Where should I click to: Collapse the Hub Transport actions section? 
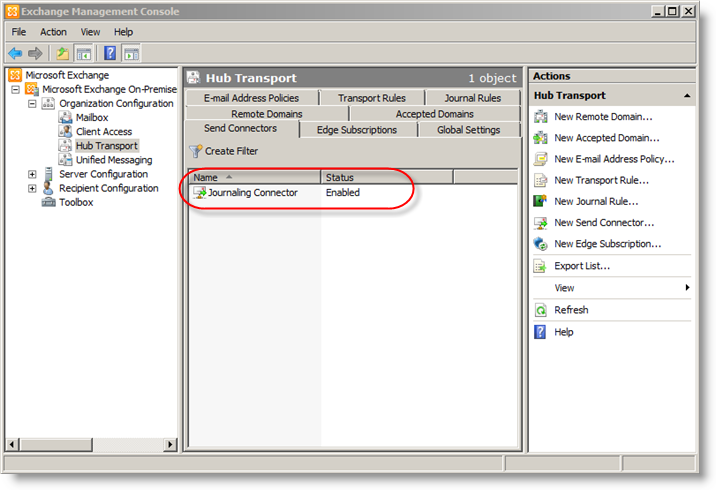click(687, 95)
